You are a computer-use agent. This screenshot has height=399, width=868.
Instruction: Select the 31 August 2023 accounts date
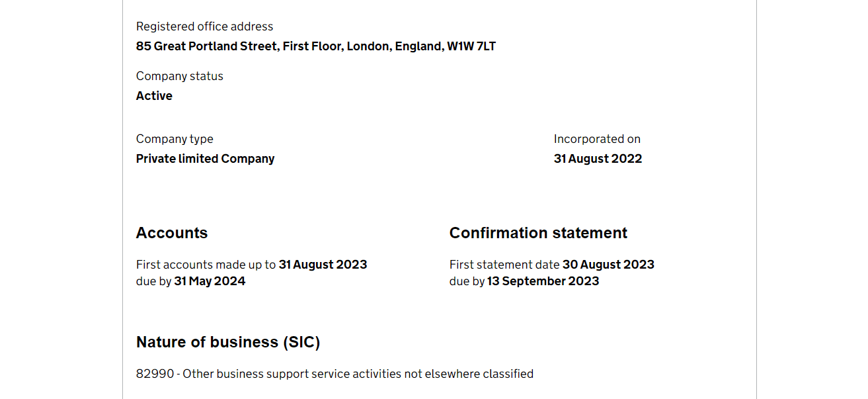point(323,265)
